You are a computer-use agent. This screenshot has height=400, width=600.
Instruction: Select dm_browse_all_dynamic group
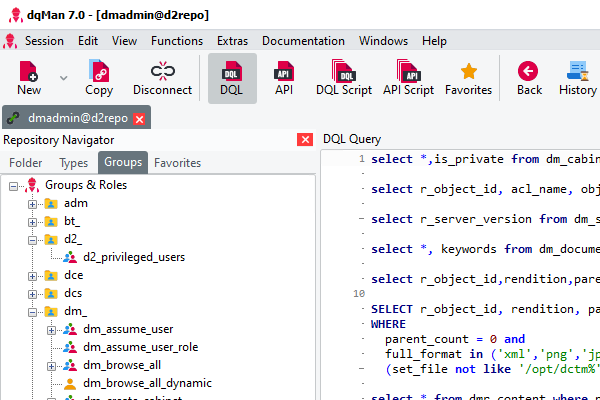[147, 383]
